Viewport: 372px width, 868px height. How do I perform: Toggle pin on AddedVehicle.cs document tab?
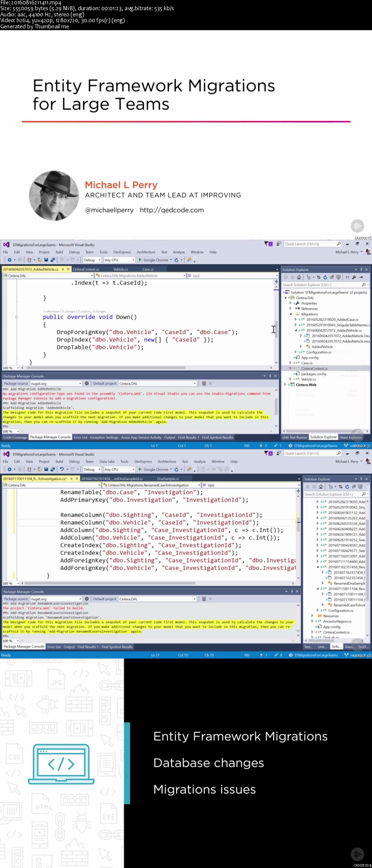pyautogui.click(x=63, y=269)
